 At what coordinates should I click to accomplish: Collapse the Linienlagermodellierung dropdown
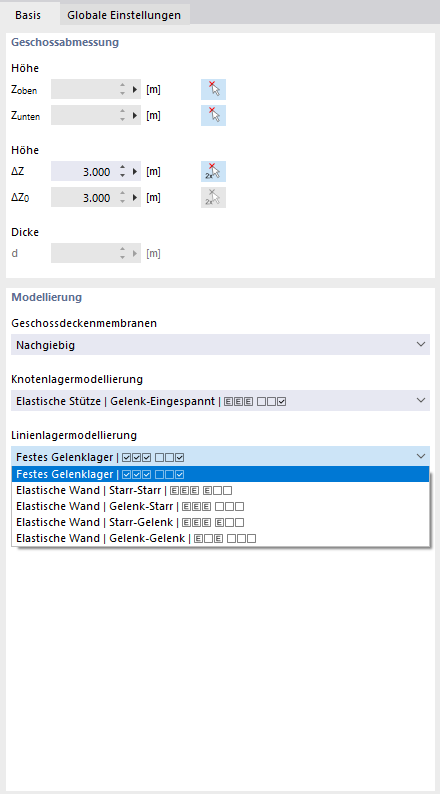[x=220, y=456]
